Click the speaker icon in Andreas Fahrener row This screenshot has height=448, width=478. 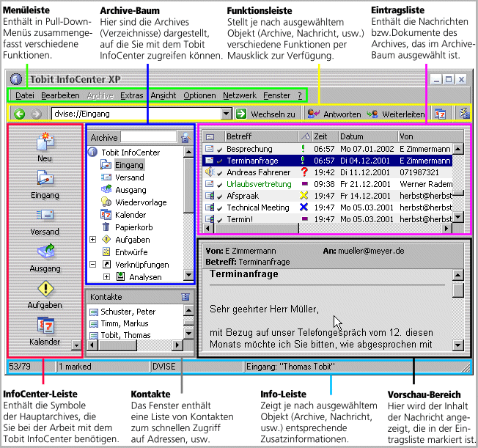click(x=210, y=172)
